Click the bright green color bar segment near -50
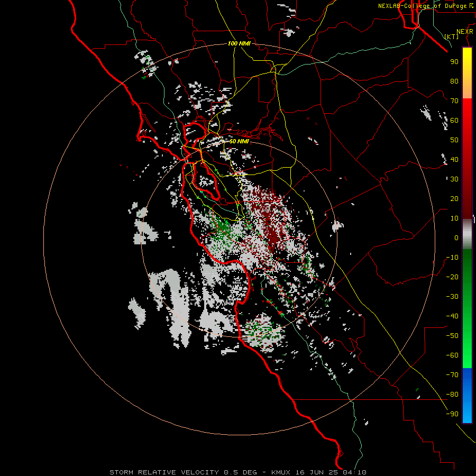Screen dimensions: 476x476 point(467,336)
